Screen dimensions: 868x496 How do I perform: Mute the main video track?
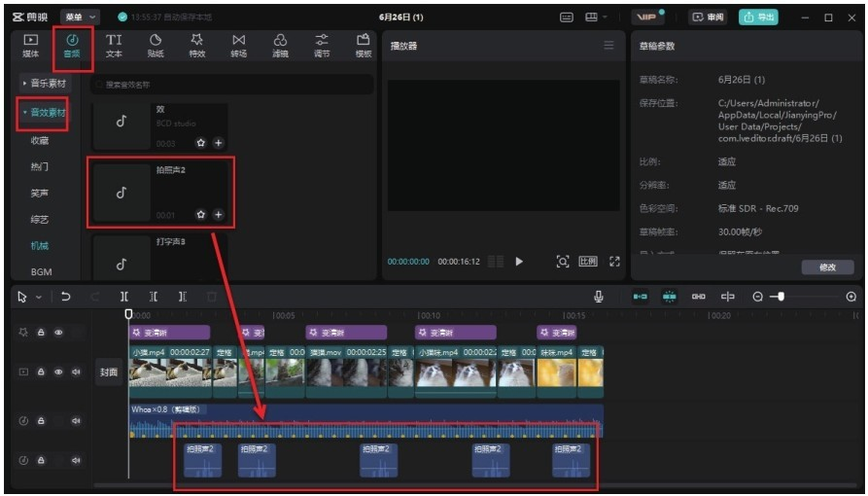pyautogui.click(x=76, y=372)
